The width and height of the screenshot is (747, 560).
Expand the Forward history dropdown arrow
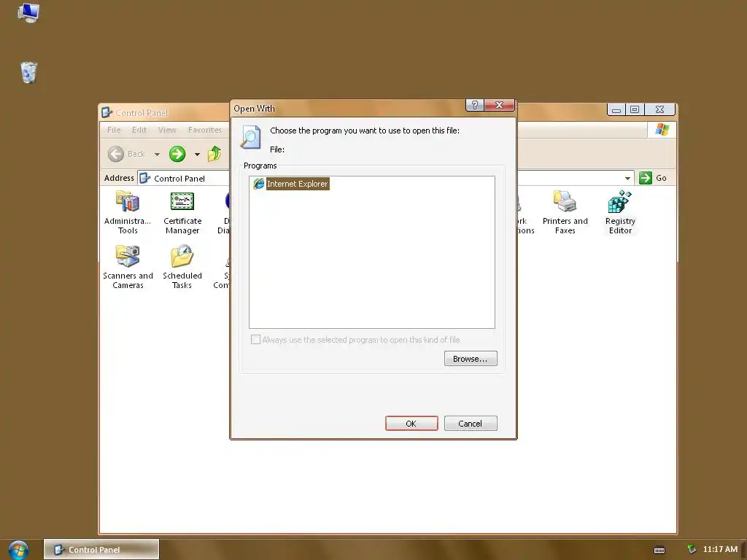(x=197, y=155)
